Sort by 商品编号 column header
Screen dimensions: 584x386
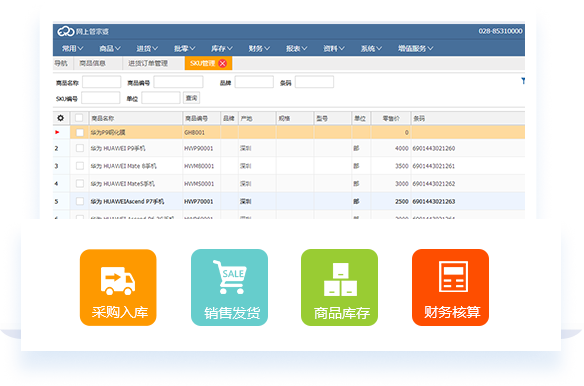coord(201,118)
